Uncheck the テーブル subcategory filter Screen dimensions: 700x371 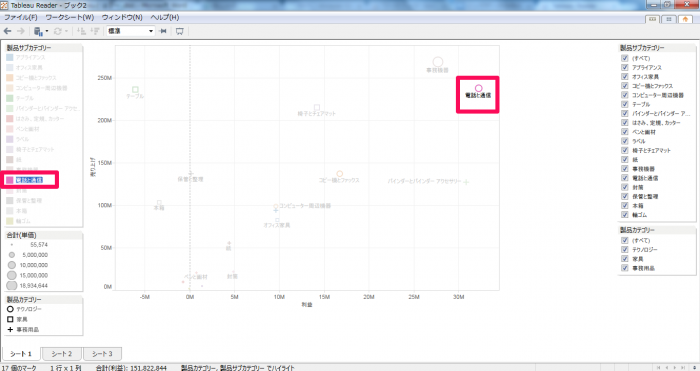625,104
